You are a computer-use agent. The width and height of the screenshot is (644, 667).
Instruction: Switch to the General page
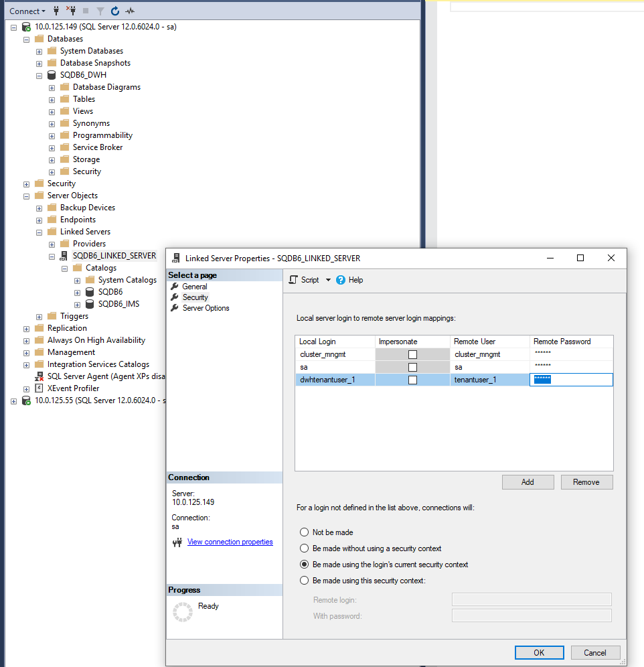[196, 286]
